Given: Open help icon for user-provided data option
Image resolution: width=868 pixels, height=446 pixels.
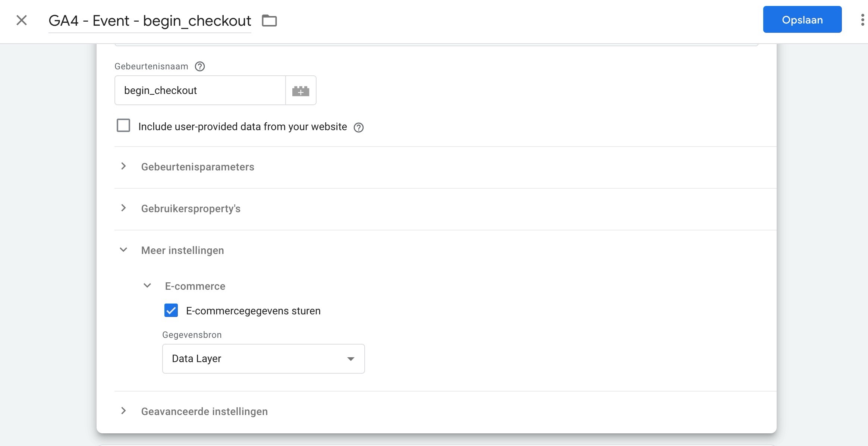Looking at the screenshot, I should 359,128.
